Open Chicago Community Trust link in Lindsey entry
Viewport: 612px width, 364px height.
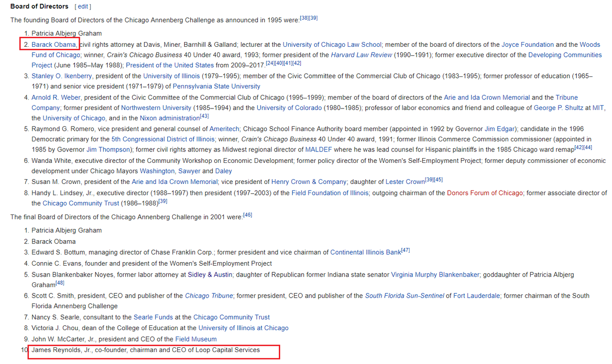[x=81, y=203]
